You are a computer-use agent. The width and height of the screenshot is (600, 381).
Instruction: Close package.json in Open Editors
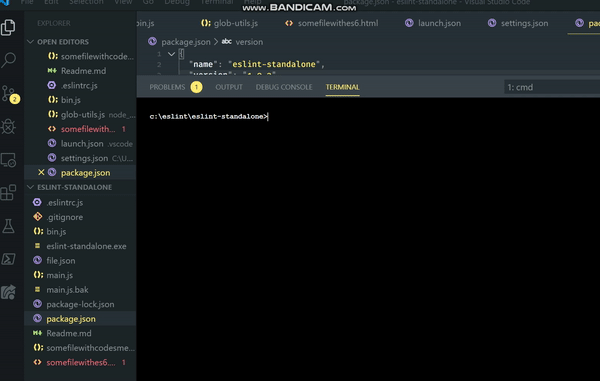point(41,173)
